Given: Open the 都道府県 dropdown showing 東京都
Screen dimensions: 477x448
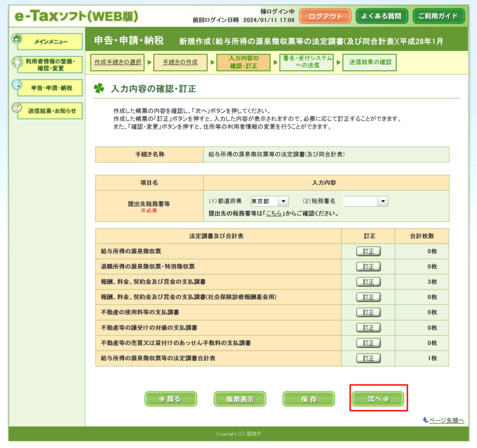Looking at the screenshot, I should [x=269, y=201].
